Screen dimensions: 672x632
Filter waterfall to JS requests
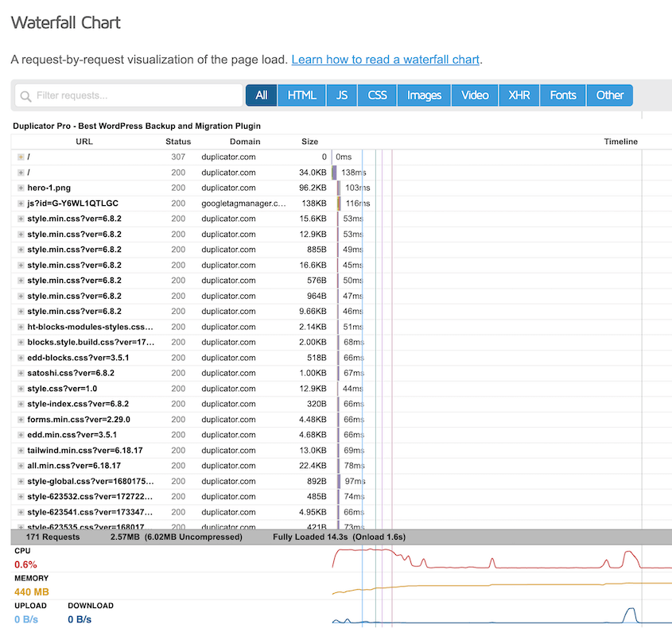(342, 95)
